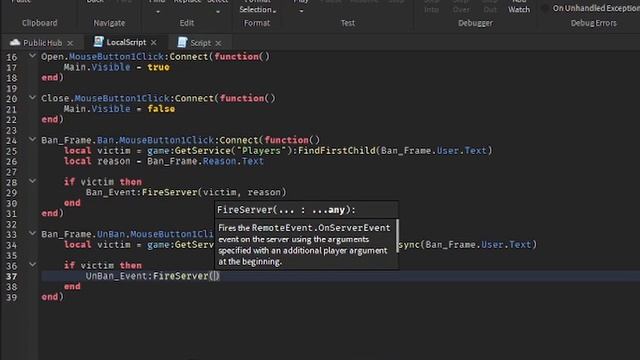
Task: Expand the Select dropdown arrow
Action: pyautogui.click(x=218, y=12)
